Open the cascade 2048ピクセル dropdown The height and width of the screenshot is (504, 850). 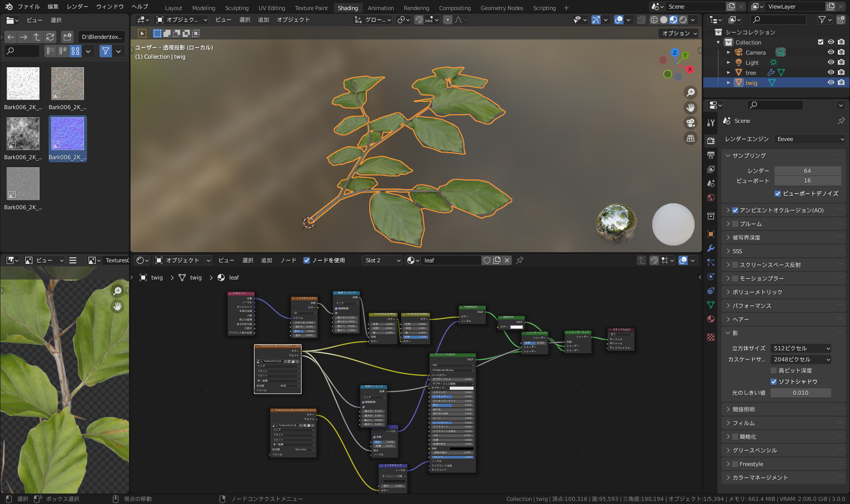coord(801,359)
